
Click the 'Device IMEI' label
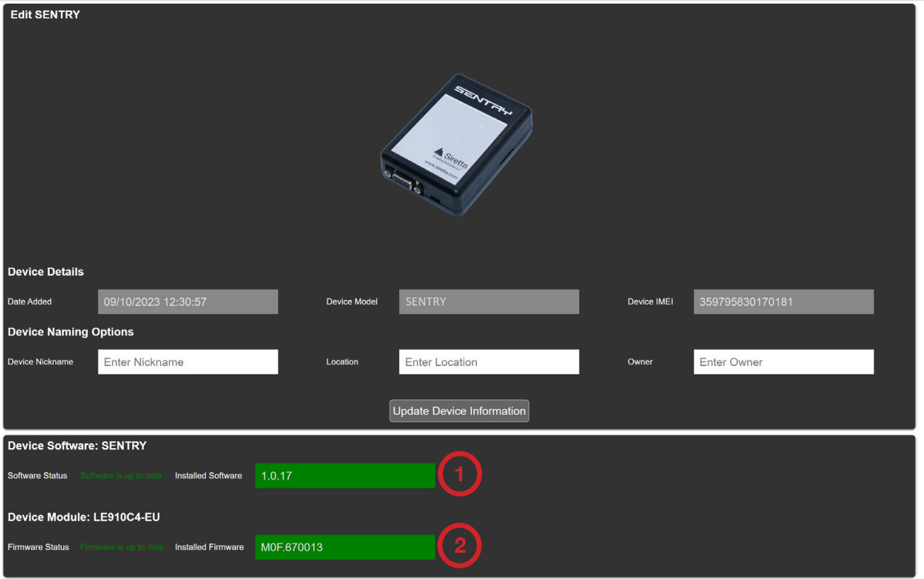[650, 302]
